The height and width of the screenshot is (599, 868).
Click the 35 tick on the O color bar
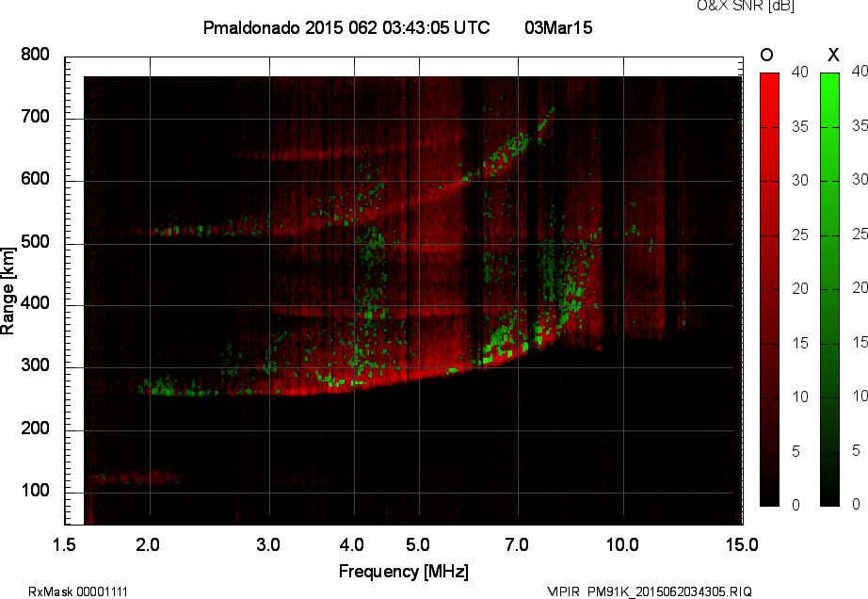pos(800,127)
